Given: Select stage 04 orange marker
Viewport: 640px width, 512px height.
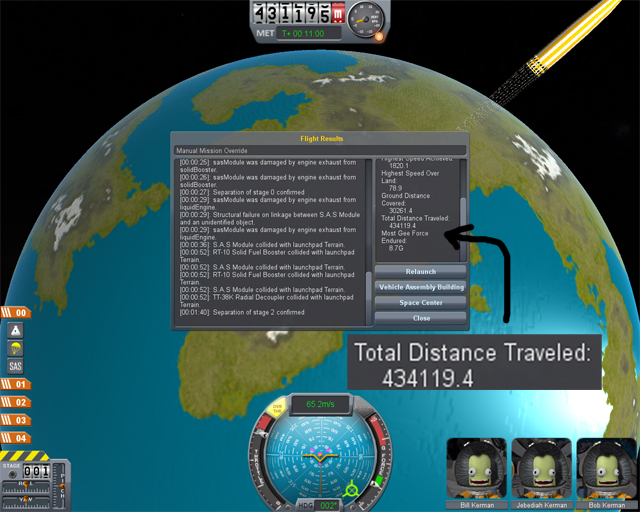Looking at the screenshot, I should (x=18, y=438).
